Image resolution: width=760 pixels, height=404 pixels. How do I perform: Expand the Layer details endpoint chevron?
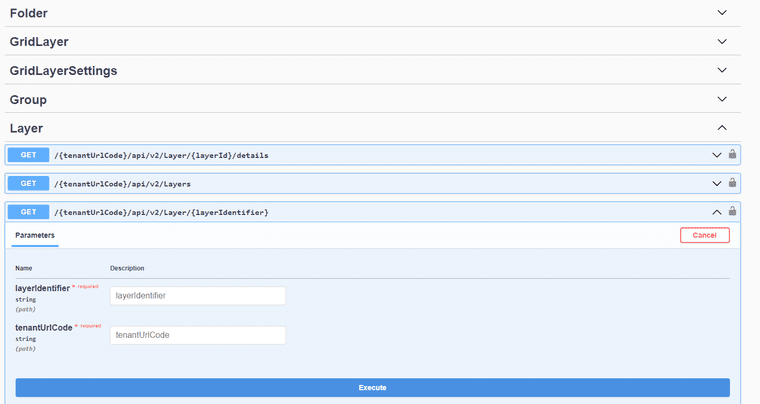pyautogui.click(x=716, y=155)
